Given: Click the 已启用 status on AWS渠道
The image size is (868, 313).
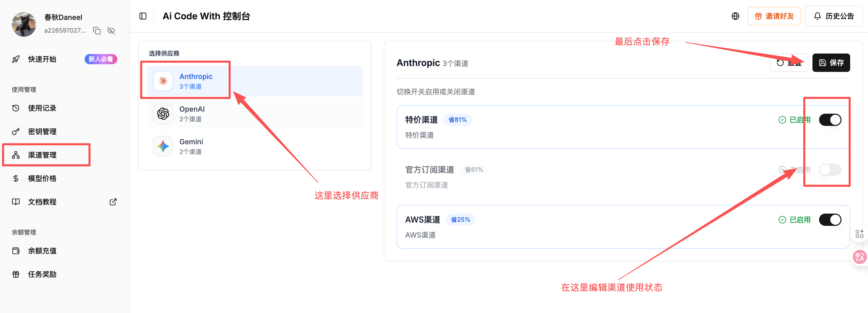Looking at the screenshot, I should (794, 220).
